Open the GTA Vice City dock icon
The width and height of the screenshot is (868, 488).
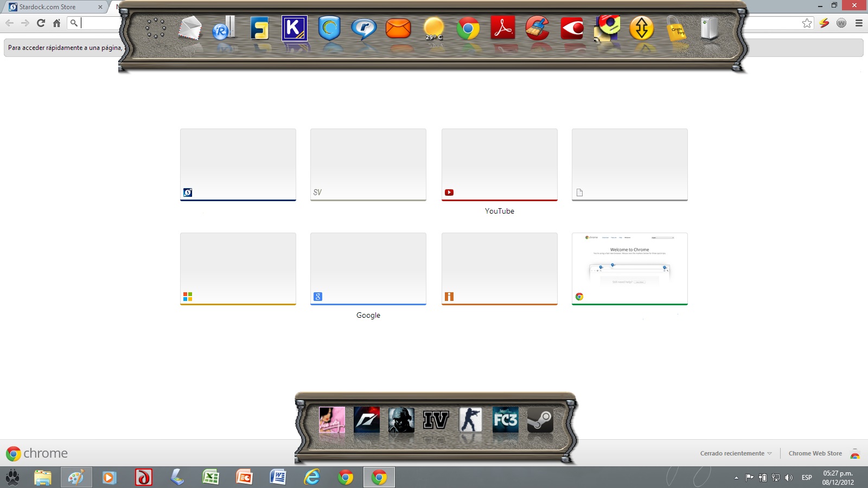pos(332,420)
